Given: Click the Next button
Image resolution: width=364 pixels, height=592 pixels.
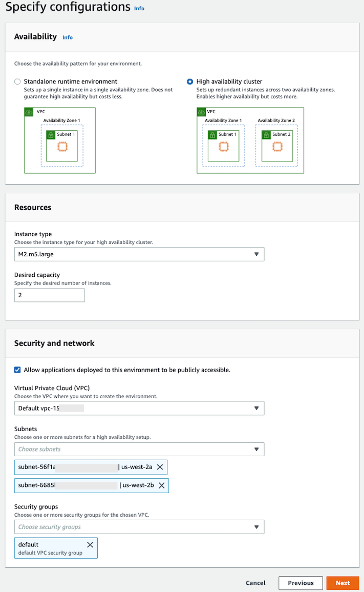Looking at the screenshot, I should 342,583.
